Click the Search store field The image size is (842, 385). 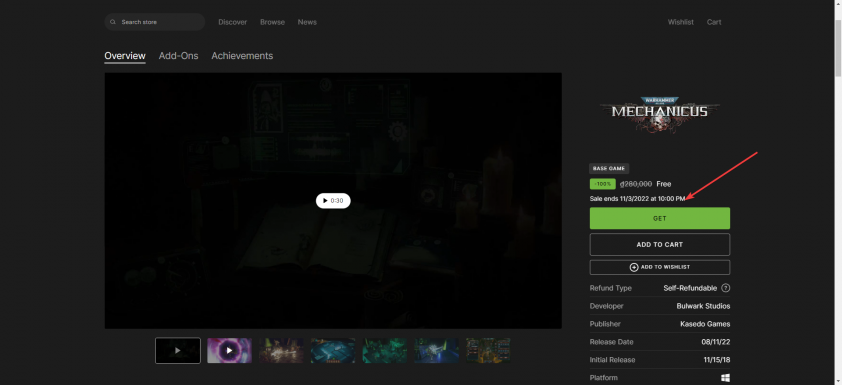tap(155, 22)
